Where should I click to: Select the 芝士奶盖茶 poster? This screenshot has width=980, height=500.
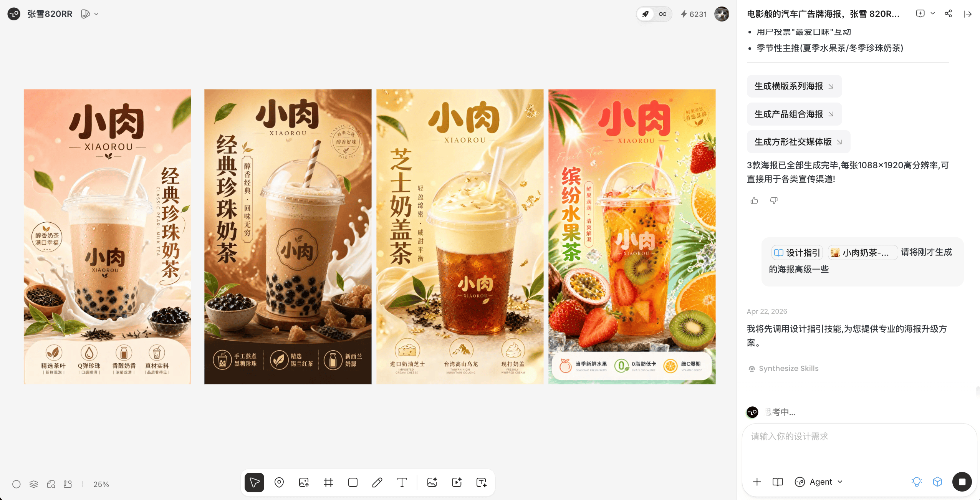click(x=460, y=237)
